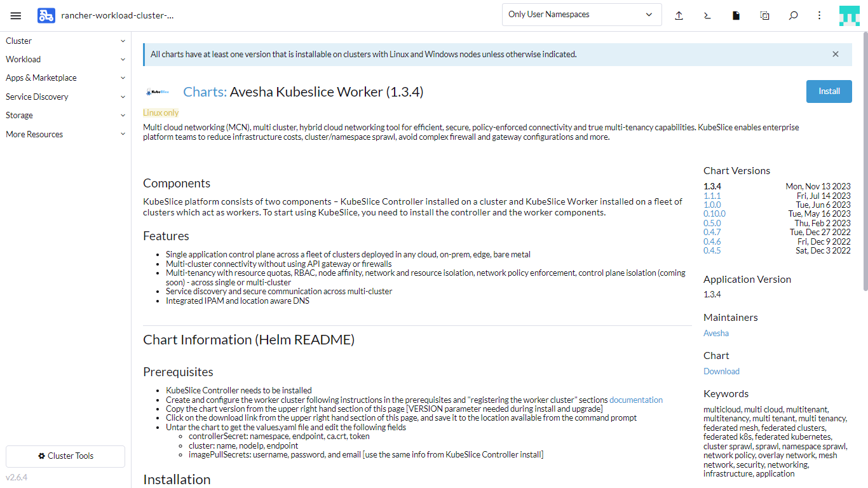Click the KubeSlice chart logo

click(157, 92)
